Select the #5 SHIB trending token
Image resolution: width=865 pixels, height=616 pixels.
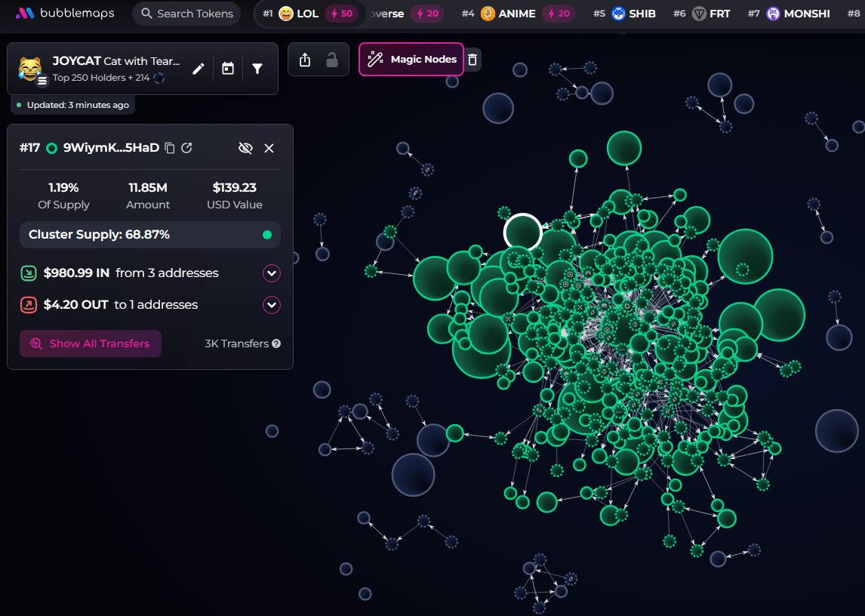(x=633, y=14)
